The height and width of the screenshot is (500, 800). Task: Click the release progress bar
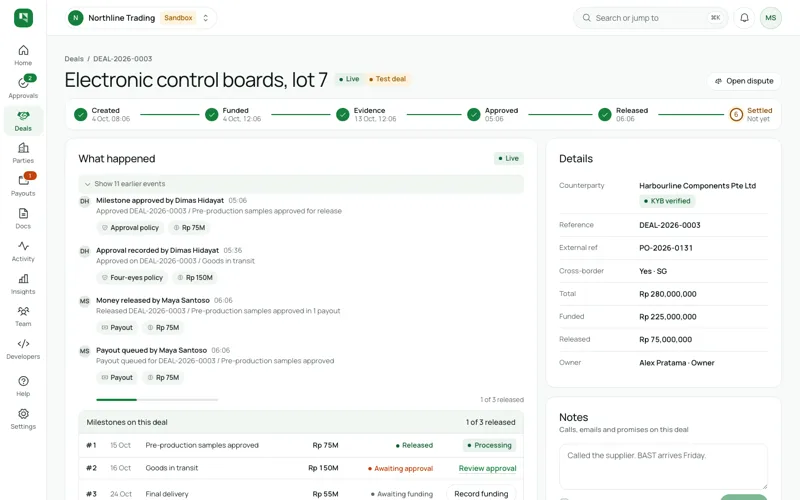(157, 399)
